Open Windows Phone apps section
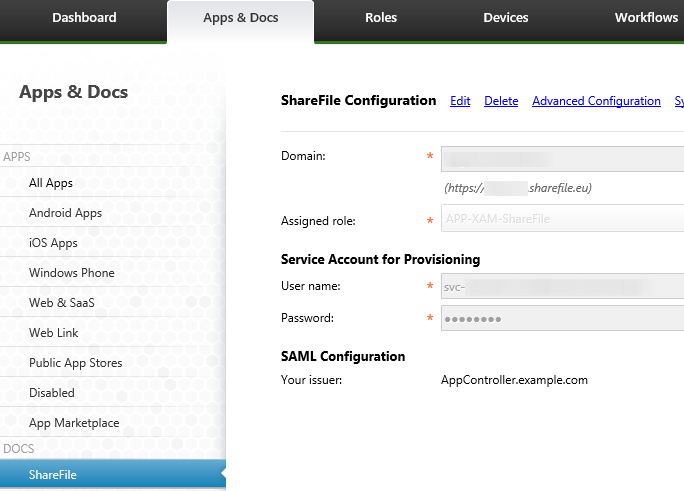Screen dimensions: 684x491 tap(113, 273)
